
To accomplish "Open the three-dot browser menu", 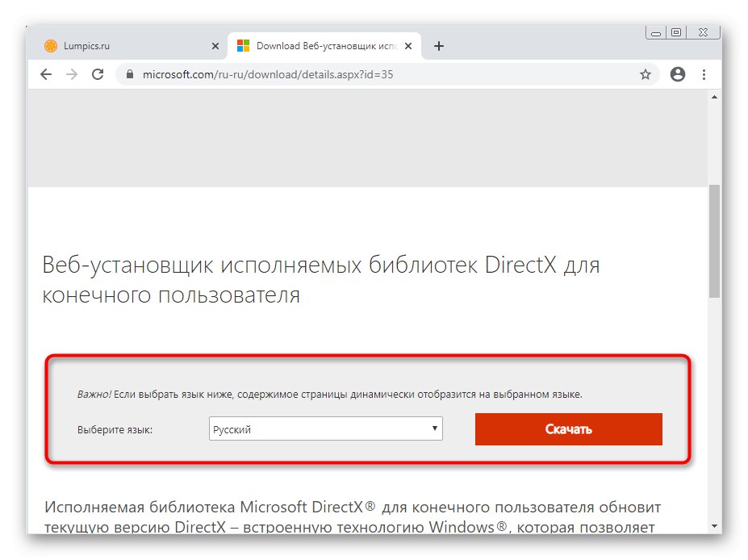I will click(x=704, y=74).
